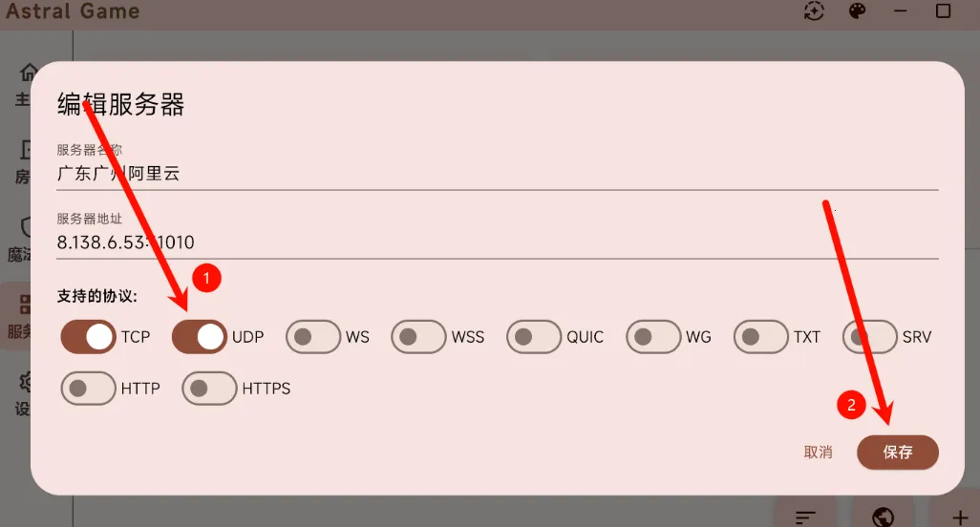Click the 取消 cancel button
The image size is (980, 527).
point(818,453)
